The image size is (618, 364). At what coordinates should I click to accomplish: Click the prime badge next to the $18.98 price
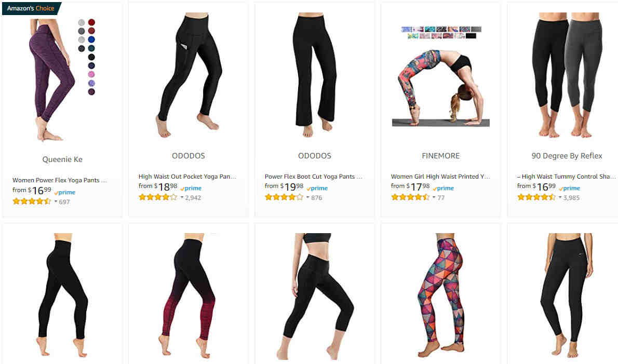[191, 188]
